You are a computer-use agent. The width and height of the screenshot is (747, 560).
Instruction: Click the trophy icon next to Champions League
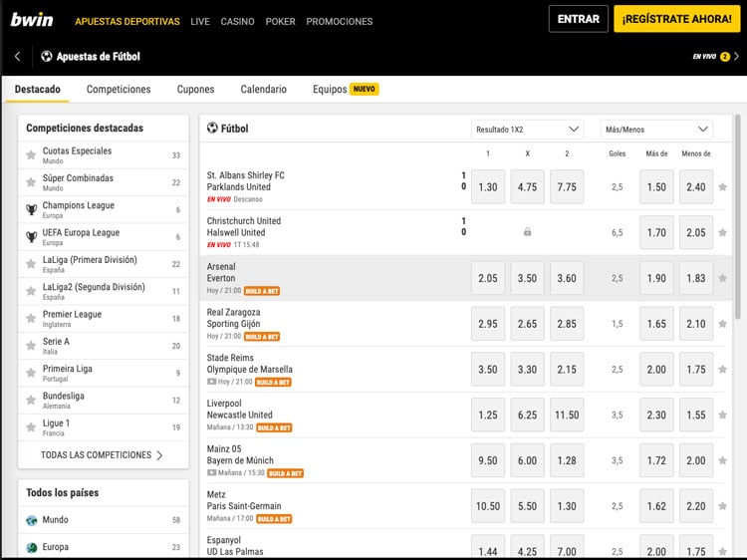tap(32, 209)
